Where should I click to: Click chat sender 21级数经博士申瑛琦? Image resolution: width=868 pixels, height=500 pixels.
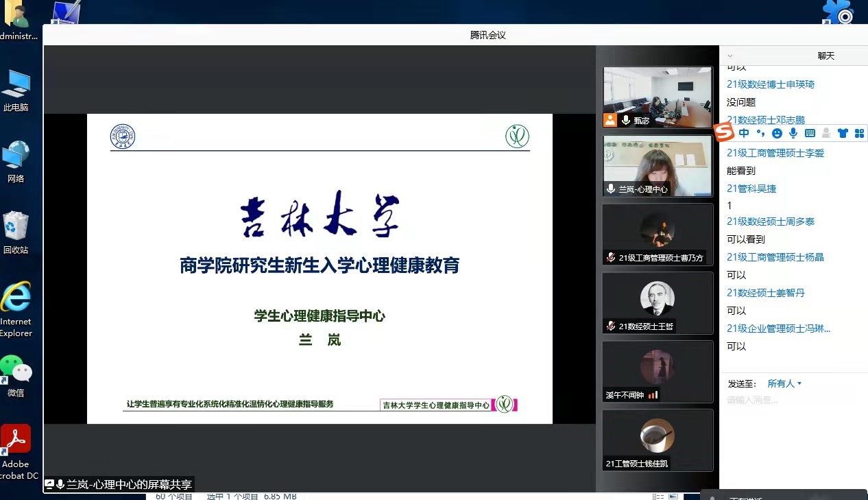click(x=771, y=84)
